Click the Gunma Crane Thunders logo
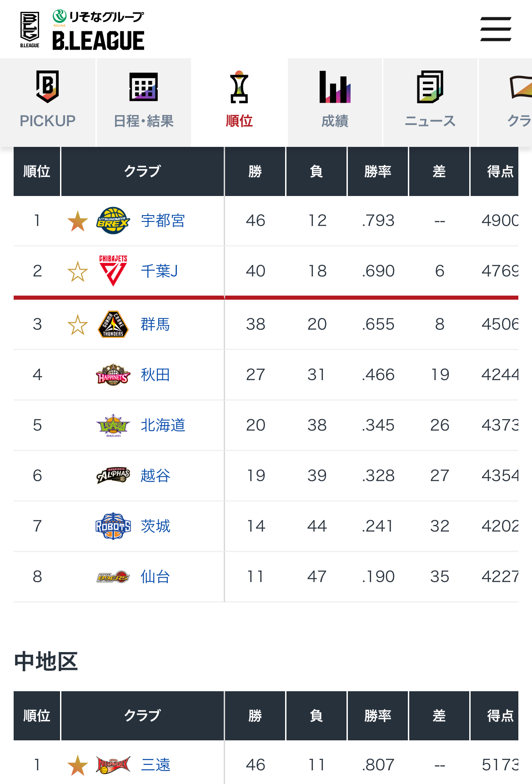The width and height of the screenshot is (532, 784). coord(113,324)
